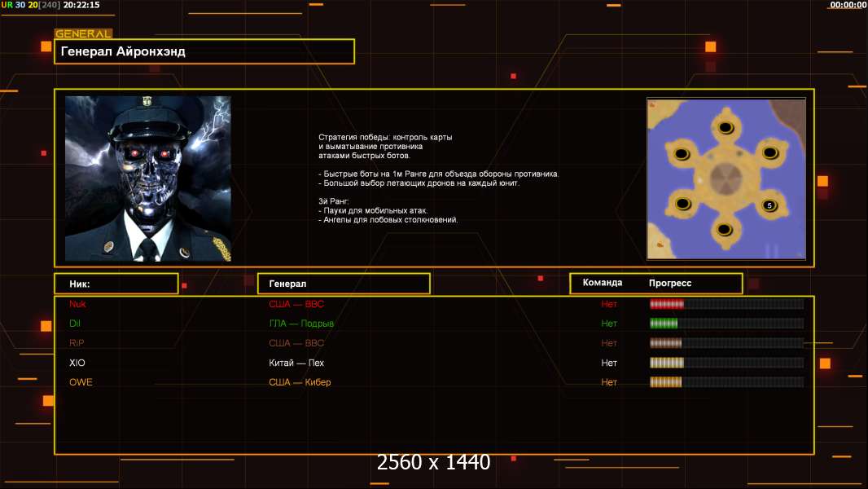Click player name OWE
The height and width of the screenshot is (489, 868).
81,382
